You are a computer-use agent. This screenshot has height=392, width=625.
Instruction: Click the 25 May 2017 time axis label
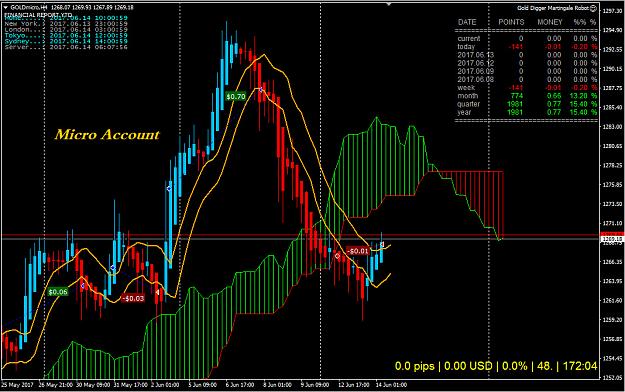pos(17,385)
